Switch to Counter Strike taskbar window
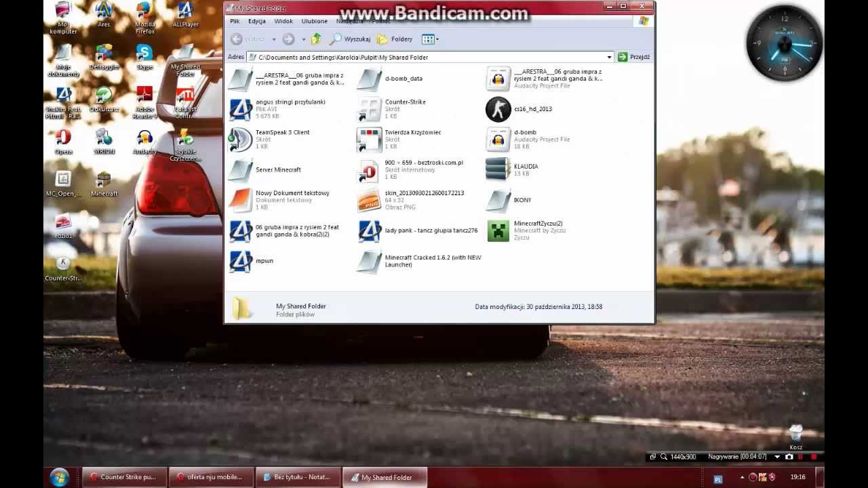 pyautogui.click(x=123, y=477)
